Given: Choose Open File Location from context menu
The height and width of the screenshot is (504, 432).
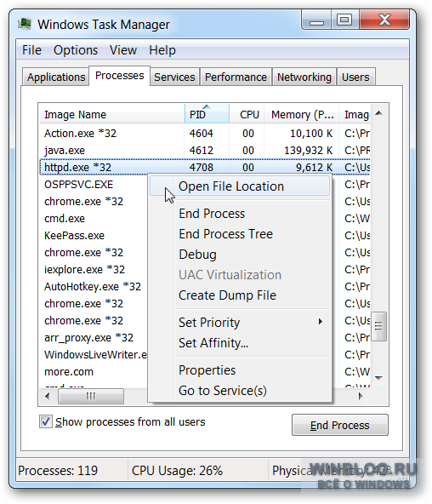Looking at the screenshot, I should point(240,186).
